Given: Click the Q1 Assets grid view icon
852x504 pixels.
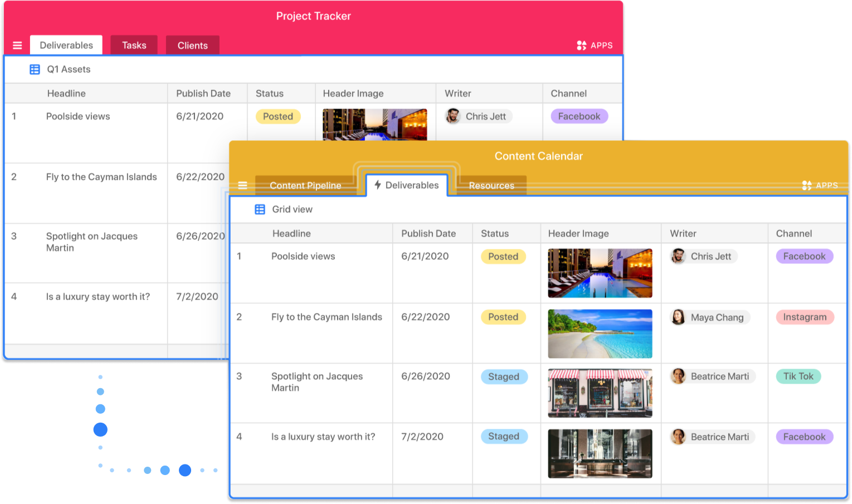Looking at the screenshot, I should (35, 70).
